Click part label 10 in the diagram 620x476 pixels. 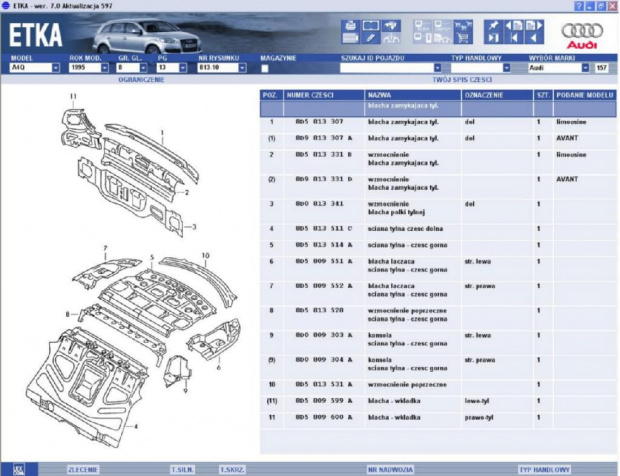(x=205, y=256)
